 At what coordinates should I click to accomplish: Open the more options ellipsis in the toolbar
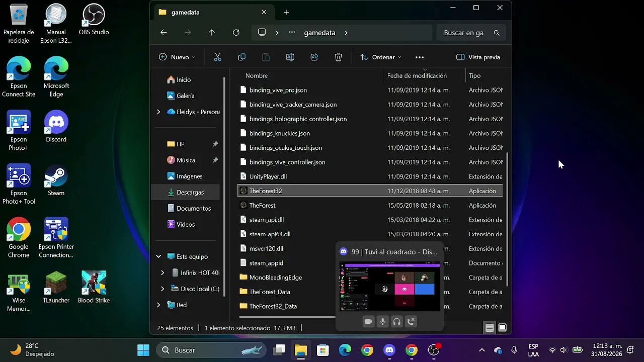[420, 57]
